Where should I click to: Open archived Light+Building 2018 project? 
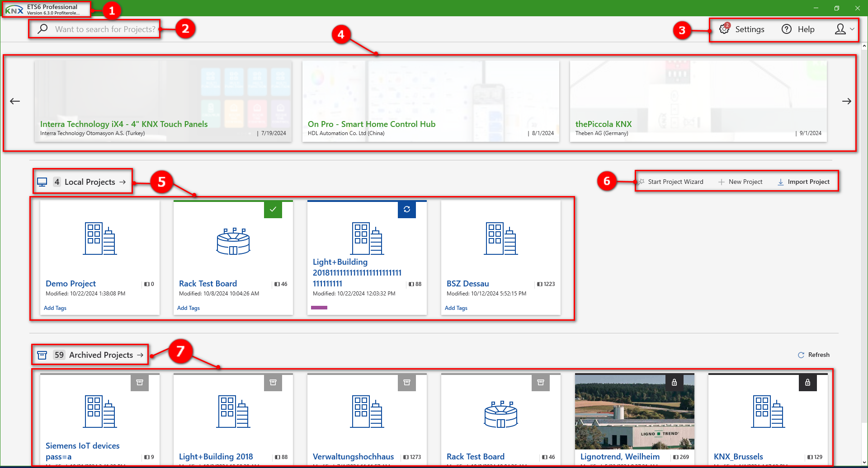click(216, 457)
